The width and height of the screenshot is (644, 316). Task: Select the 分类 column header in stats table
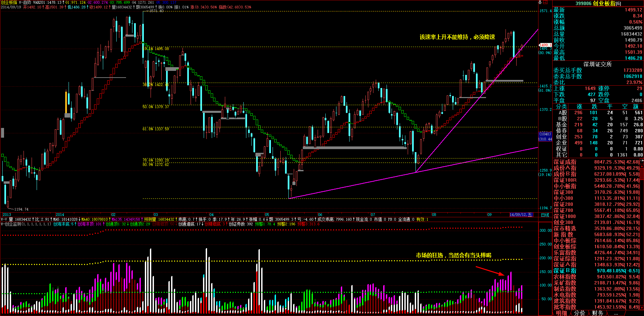tap(561, 106)
